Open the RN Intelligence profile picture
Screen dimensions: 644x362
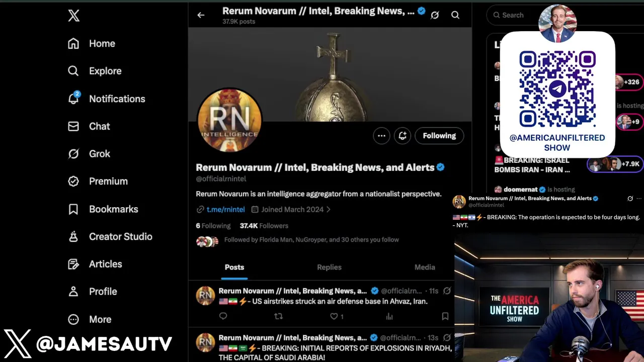(x=229, y=121)
